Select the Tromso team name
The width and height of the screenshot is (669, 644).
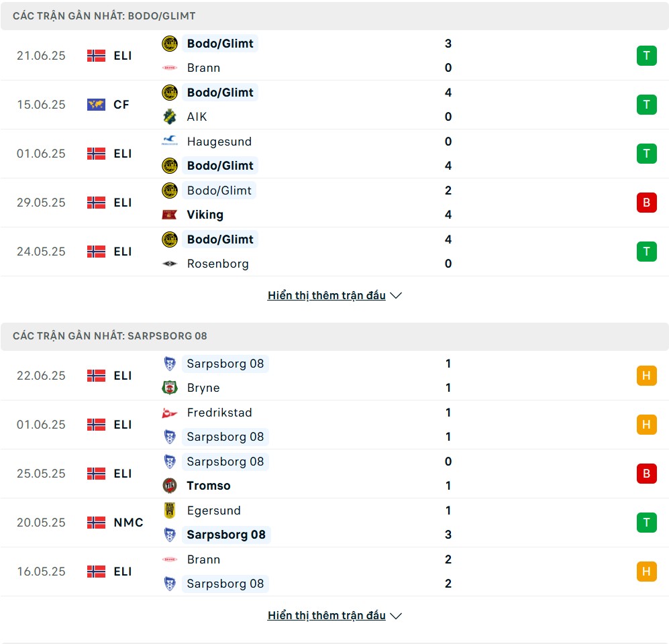click(209, 485)
